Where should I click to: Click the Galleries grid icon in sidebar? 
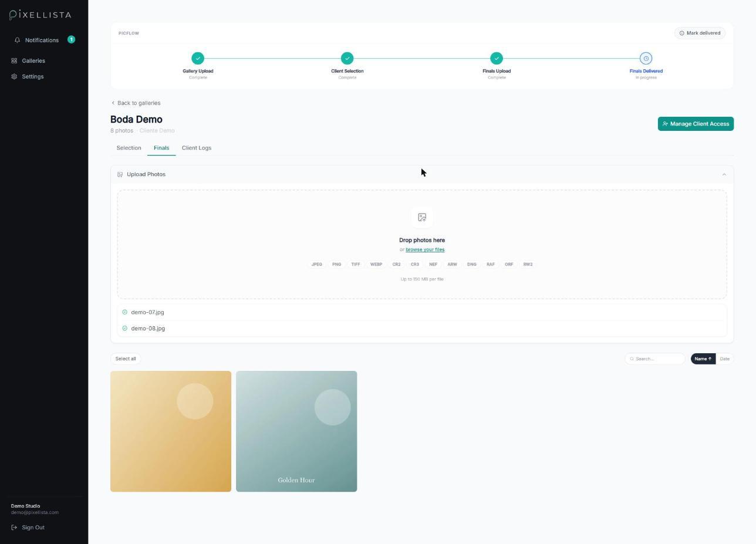pos(14,60)
